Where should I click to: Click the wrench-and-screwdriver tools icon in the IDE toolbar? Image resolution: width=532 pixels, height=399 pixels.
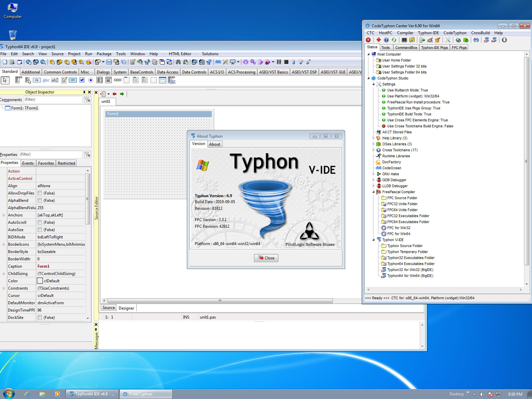[x=225, y=62]
